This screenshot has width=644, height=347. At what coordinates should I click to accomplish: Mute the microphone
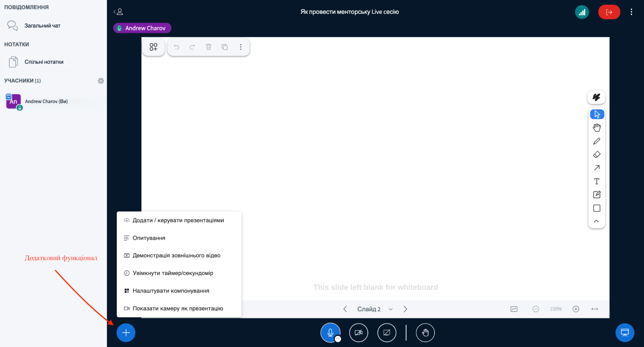click(x=330, y=333)
